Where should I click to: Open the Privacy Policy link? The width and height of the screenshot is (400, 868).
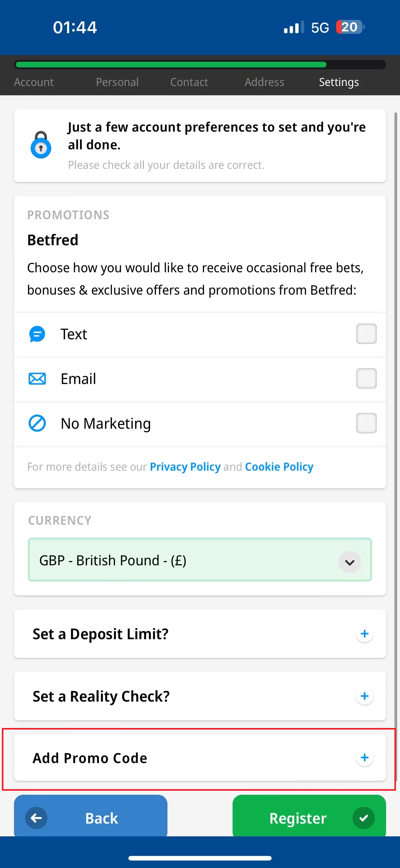[x=185, y=466]
